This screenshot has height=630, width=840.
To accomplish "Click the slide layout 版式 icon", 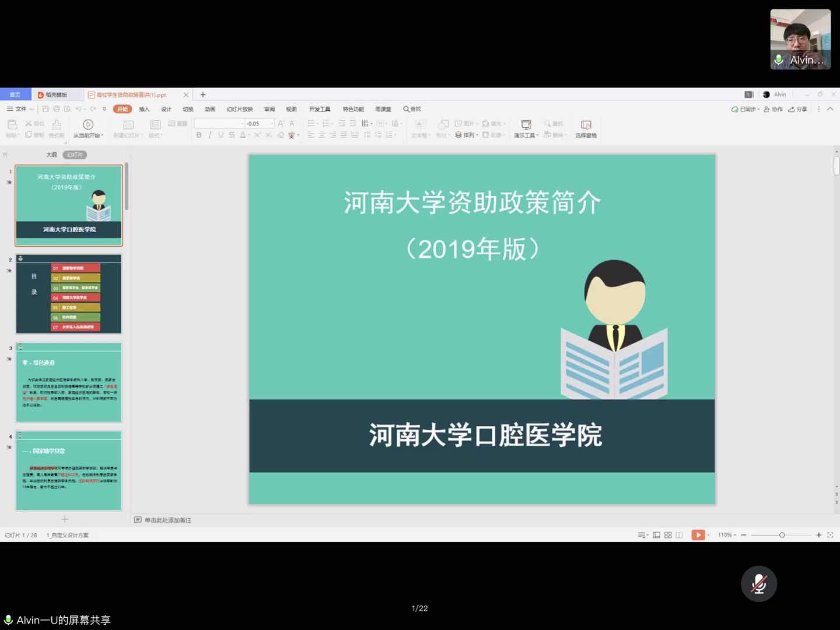I will [x=155, y=124].
